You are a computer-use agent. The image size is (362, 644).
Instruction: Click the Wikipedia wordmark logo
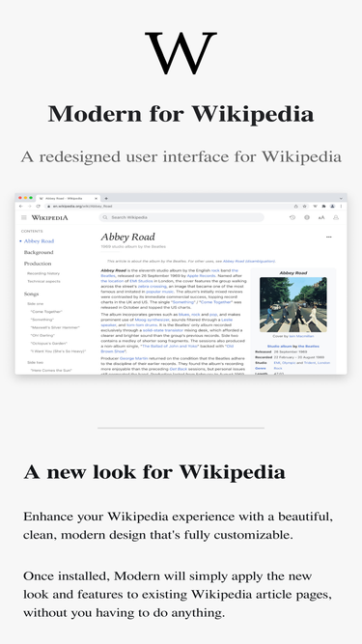pos(49,217)
